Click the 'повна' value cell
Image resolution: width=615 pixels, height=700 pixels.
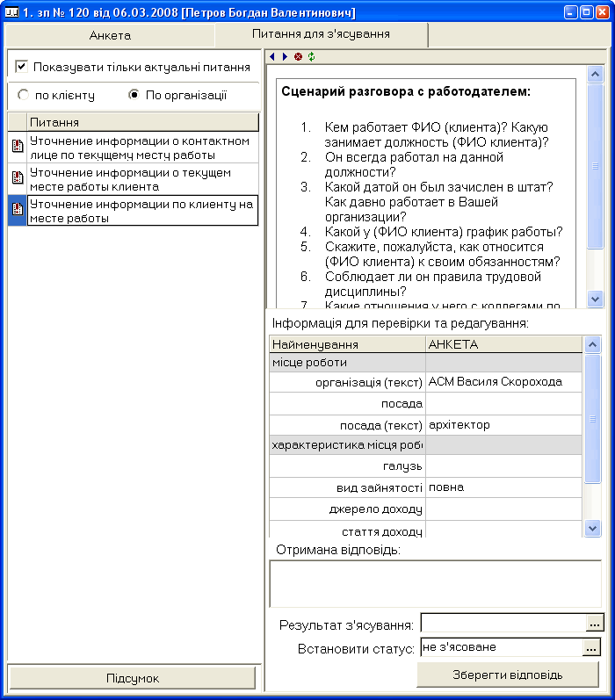click(x=503, y=487)
